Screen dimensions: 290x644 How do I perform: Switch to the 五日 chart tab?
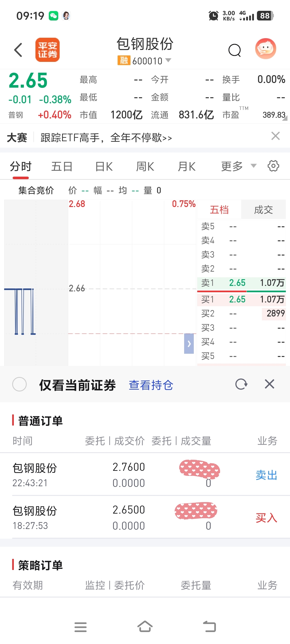tap(62, 167)
